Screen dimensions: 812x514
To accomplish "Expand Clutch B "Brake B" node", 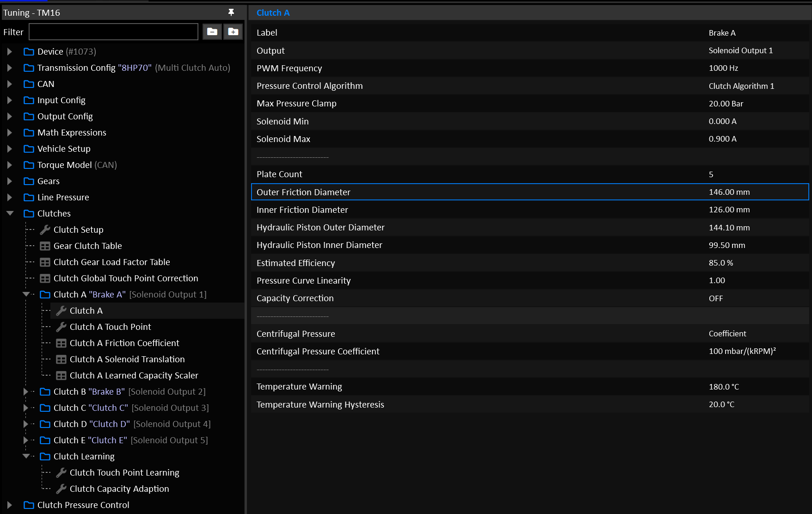I will [x=26, y=391].
